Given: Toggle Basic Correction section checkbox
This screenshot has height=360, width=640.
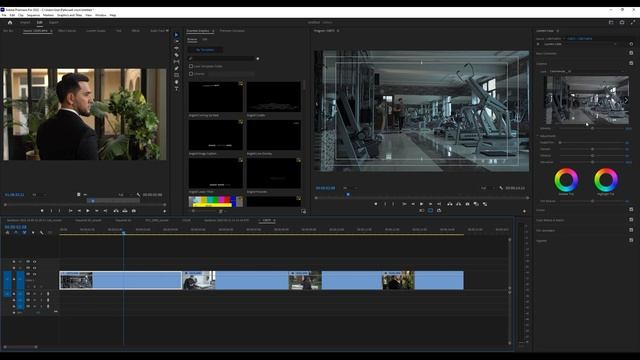Looking at the screenshot, I should [x=631, y=53].
